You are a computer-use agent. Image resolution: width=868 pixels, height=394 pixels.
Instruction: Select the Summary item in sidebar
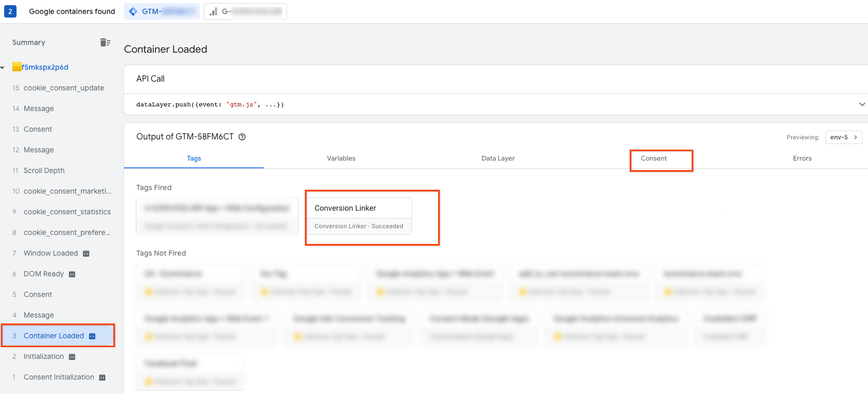click(x=29, y=42)
